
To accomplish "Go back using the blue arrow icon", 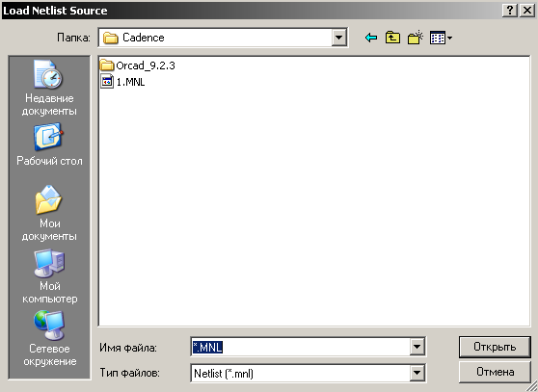I will (371, 38).
